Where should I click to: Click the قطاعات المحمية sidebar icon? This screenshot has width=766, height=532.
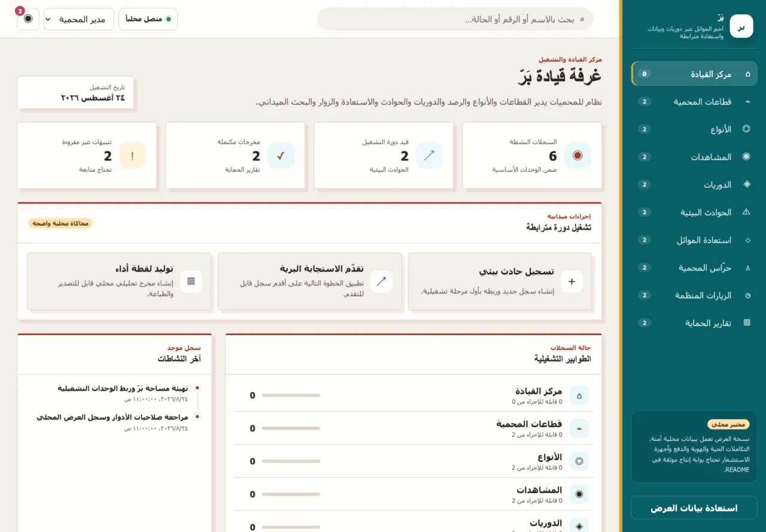pos(747,102)
